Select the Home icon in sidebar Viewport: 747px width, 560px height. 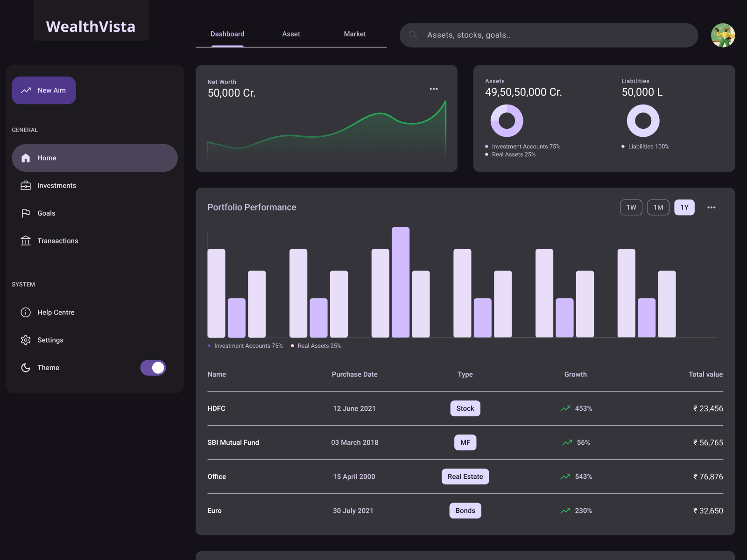[x=26, y=158]
